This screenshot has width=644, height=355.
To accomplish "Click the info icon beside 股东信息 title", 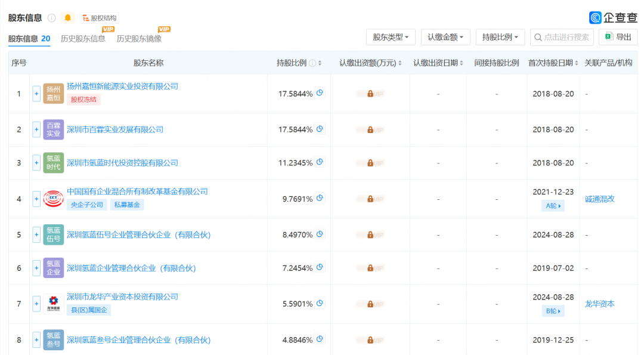I will pyautogui.click(x=51, y=18).
